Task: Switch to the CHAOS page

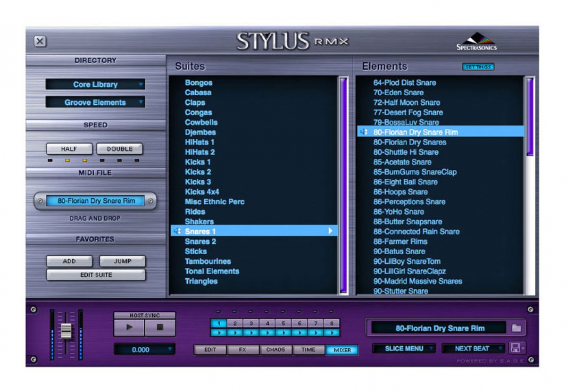Action: coord(276,350)
